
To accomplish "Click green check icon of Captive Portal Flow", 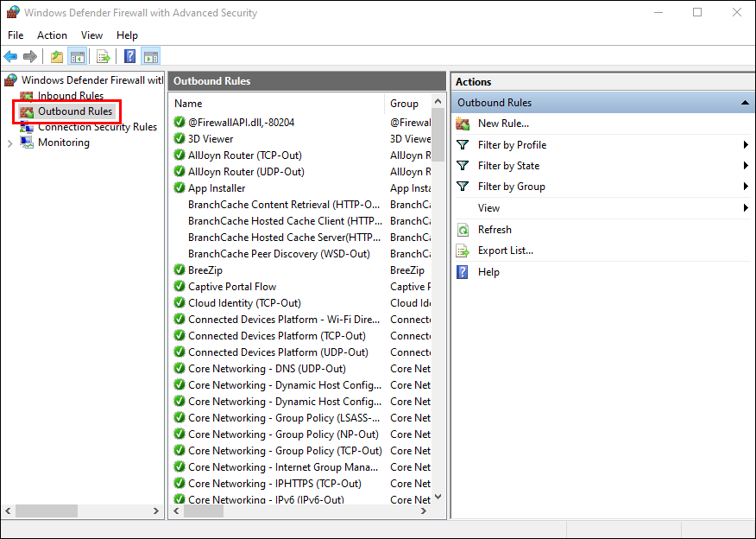I will [180, 286].
